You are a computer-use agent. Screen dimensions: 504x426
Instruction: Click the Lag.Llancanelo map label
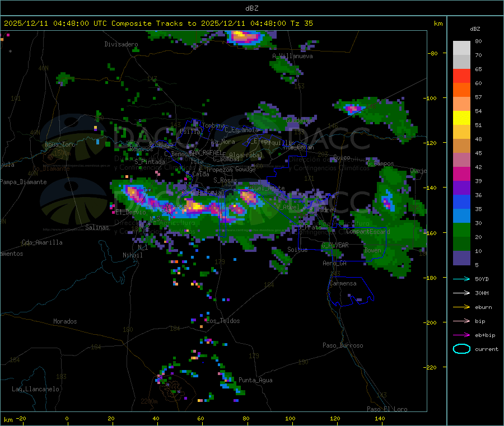coord(36,389)
